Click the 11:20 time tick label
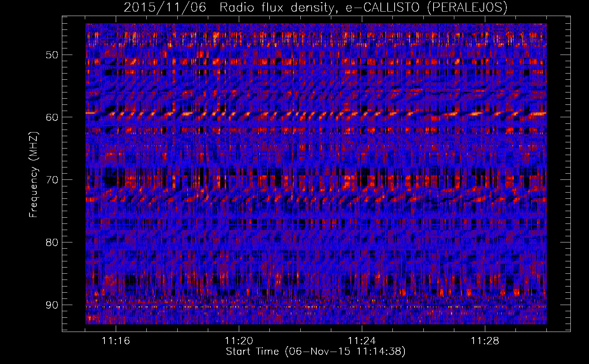The width and height of the screenshot is (589, 364). [x=239, y=341]
